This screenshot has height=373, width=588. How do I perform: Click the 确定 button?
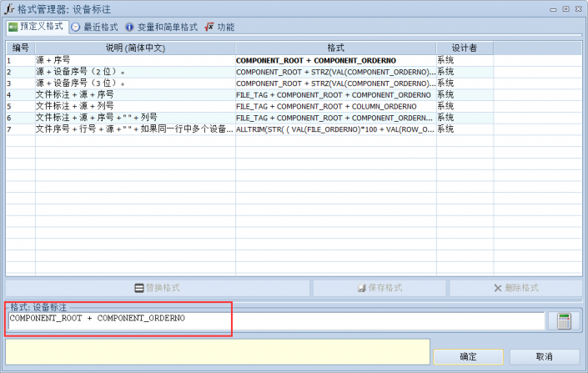pyautogui.click(x=468, y=356)
